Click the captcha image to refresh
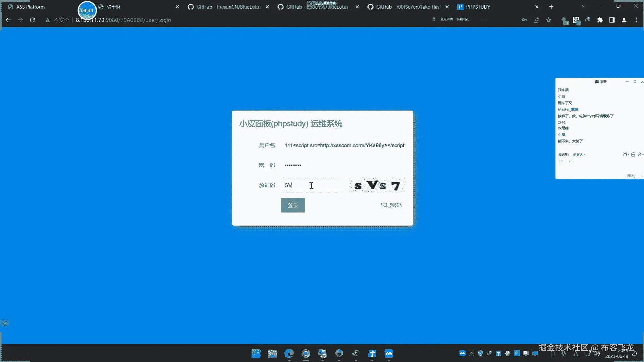The height and width of the screenshot is (362, 644). [x=377, y=185]
